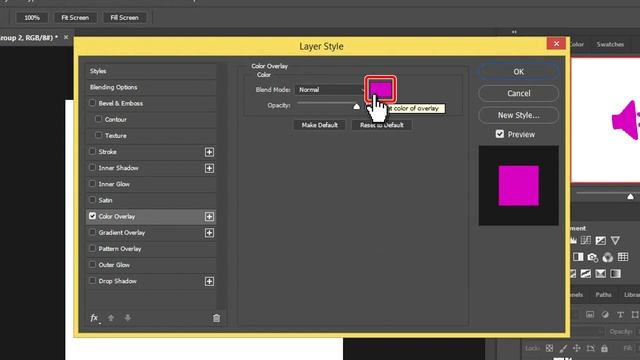
Task: Uncheck the Preview checkbox
Action: click(x=500, y=134)
